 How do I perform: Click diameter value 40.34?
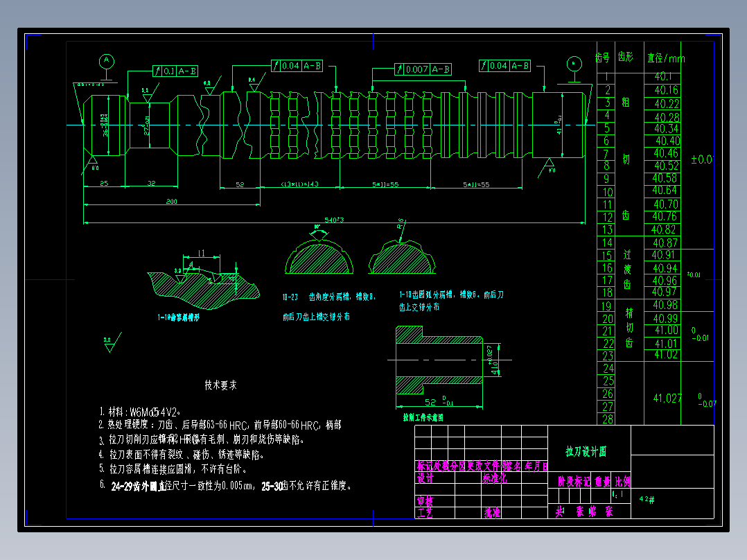[666, 129]
